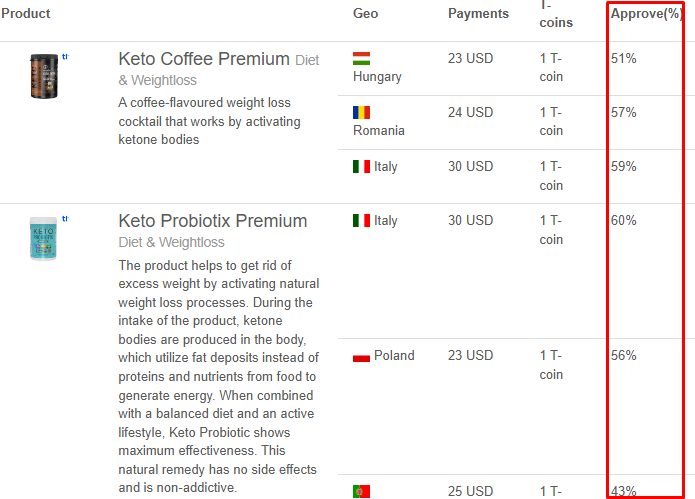This screenshot has width=695, height=499.
Task: Click the Romania flag icon
Action: click(x=361, y=113)
